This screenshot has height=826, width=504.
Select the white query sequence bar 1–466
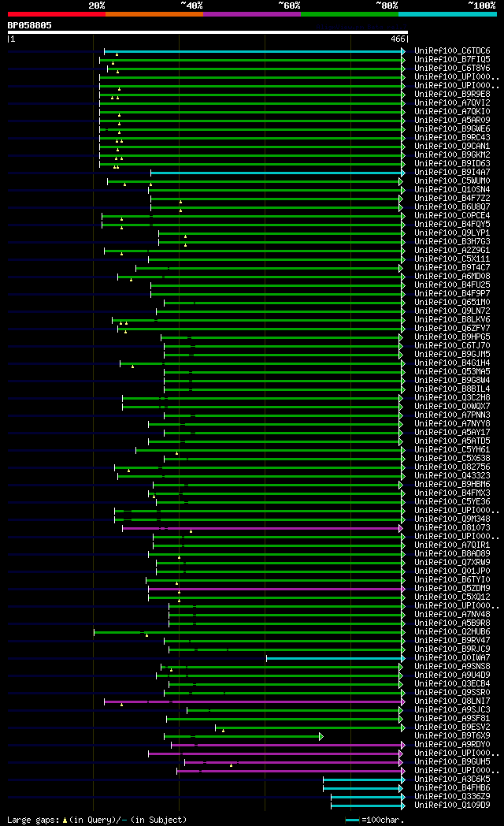pyautogui.click(x=208, y=32)
